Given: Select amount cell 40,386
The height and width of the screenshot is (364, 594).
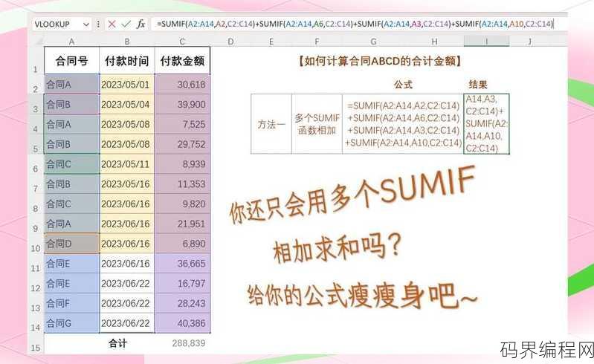Looking at the screenshot, I should pyautogui.click(x=182, y=323).
